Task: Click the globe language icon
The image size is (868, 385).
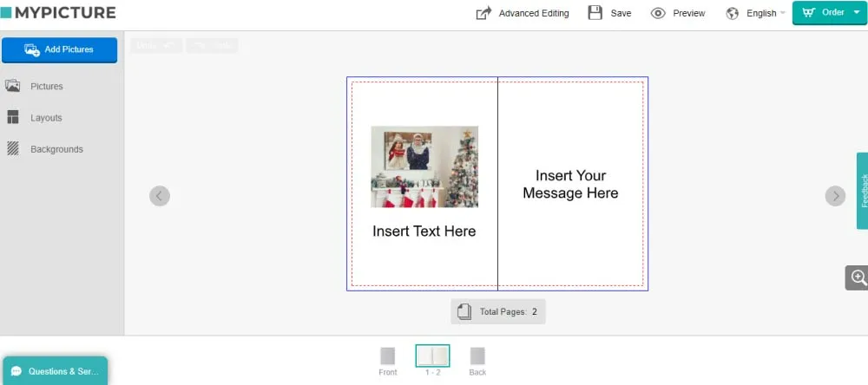Action: coord(733,13)
